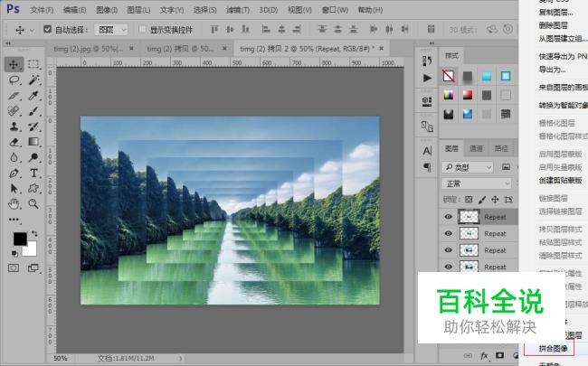
Task: Select the Clone Stamp tool
Action: [x=14, y=127]
